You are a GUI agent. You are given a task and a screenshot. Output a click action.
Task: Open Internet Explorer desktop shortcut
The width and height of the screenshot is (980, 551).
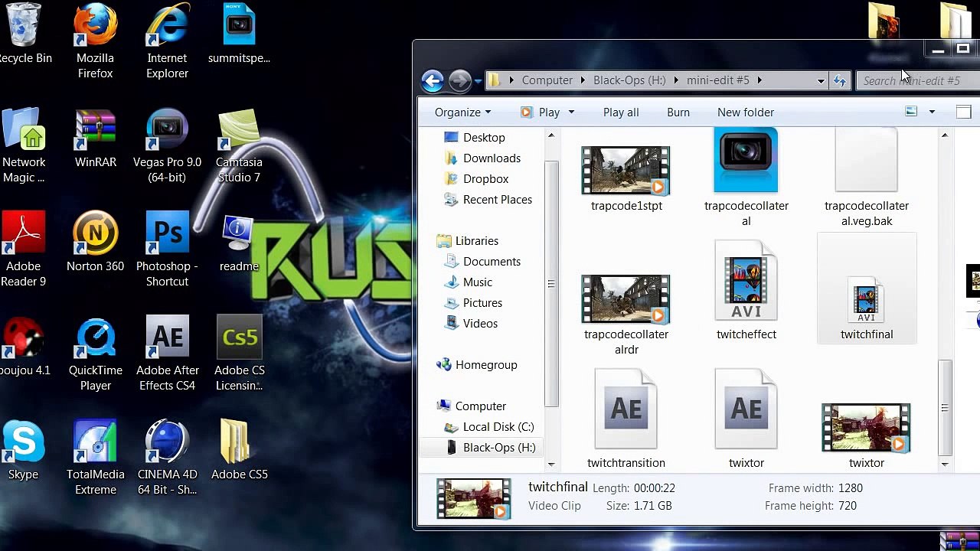pos(167,40)
